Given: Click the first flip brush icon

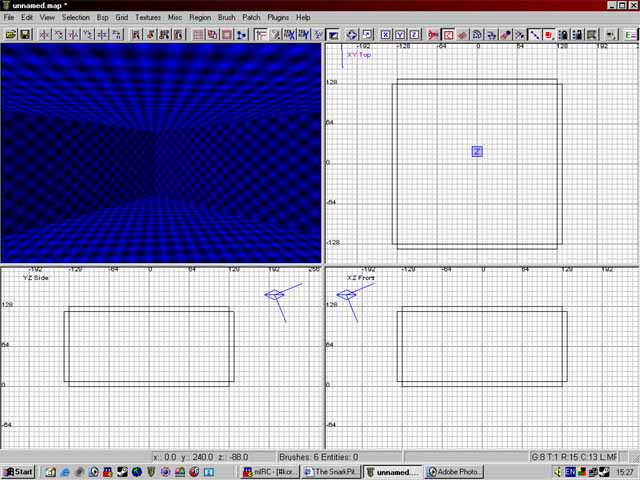Looking at the screenshot, I should point(44,34).
